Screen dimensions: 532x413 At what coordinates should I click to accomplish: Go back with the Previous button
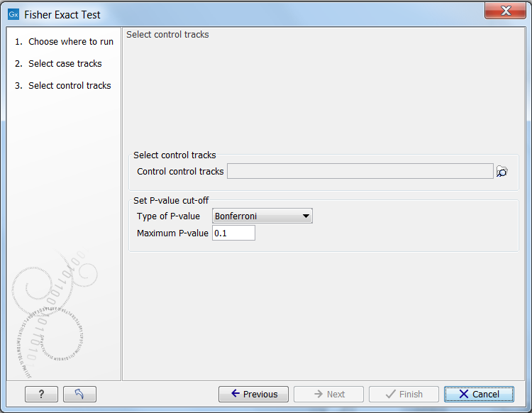253,395
